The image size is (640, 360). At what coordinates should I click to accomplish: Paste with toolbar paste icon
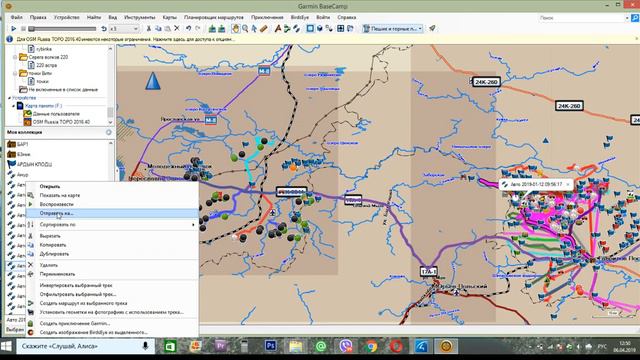(167, 29)
